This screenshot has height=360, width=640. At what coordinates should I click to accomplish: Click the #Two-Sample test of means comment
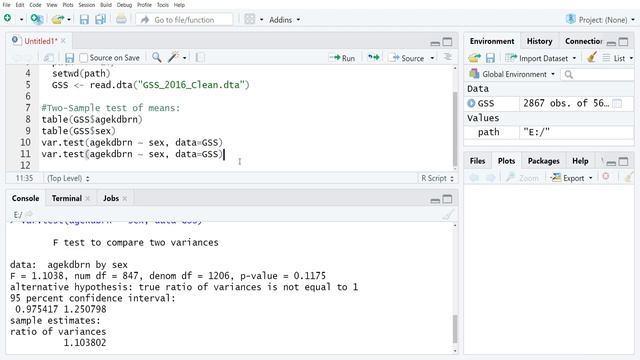click(111, 108)
